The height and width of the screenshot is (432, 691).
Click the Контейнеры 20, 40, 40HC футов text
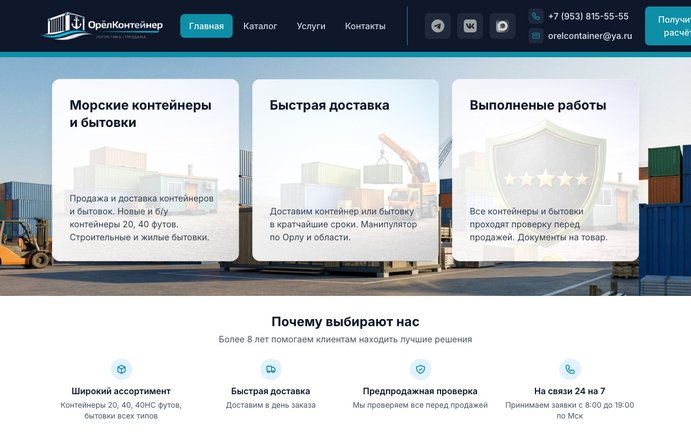121,410
